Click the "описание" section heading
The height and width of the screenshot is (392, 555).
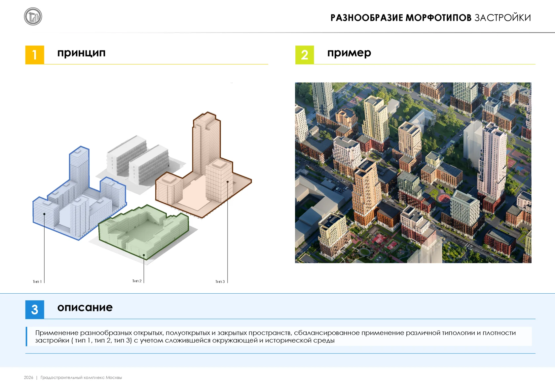(85, 308)
